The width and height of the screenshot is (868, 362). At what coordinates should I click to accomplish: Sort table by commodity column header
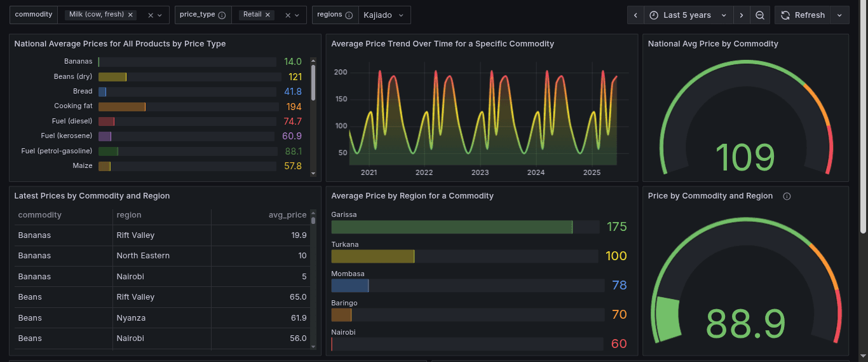pyautogui.click(x=40, y=215)
